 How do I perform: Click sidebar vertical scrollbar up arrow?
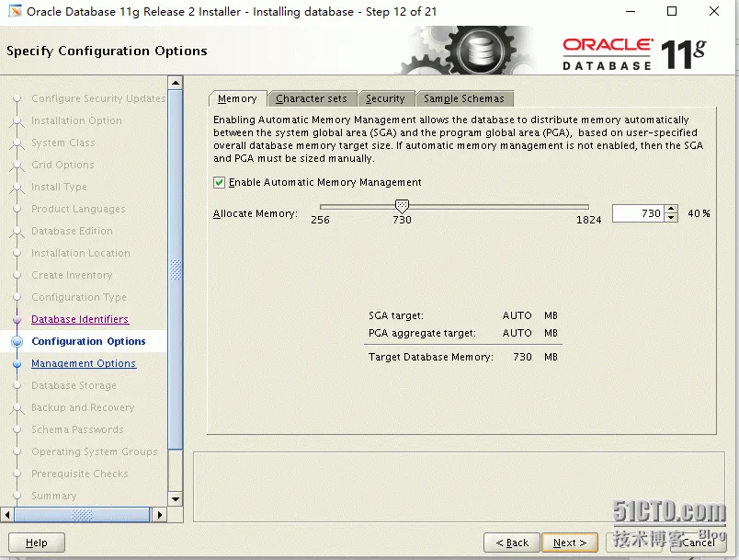[x=176, y=83]
